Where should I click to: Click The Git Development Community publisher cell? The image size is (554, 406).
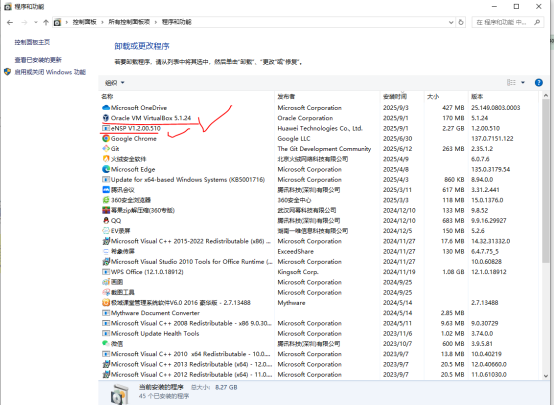[x=324, y=148]
